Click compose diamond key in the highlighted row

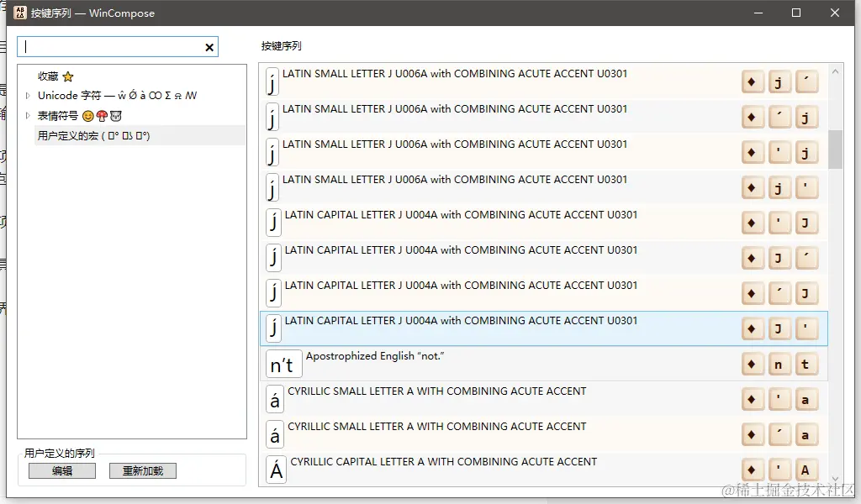tap(753, 328)
